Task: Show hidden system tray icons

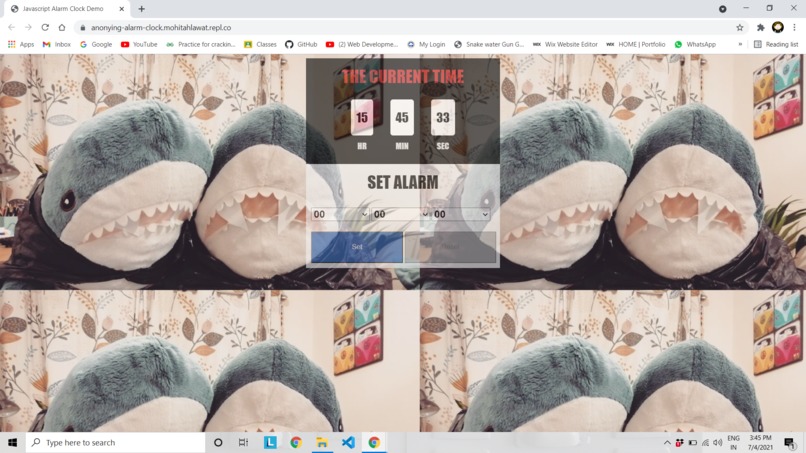Action: click(667, 442)
